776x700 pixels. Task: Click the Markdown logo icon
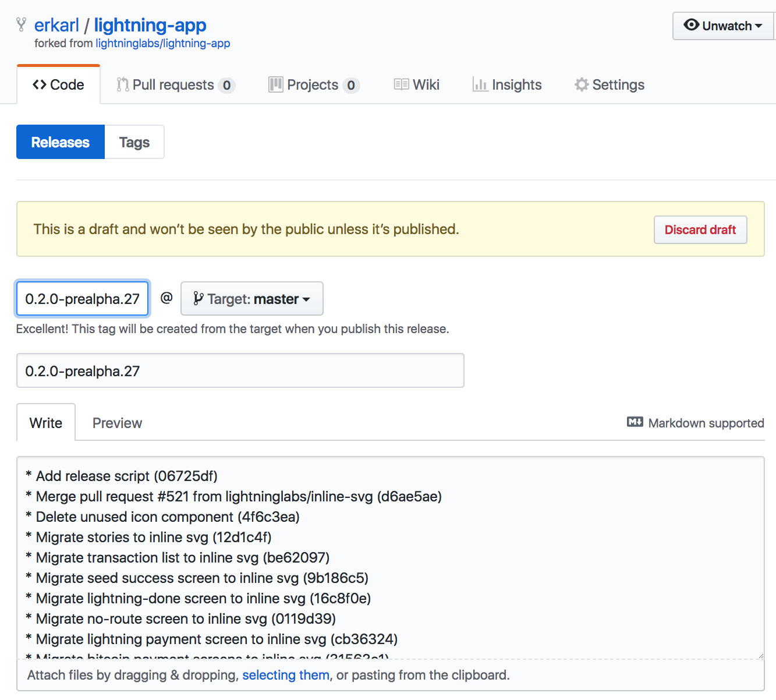point(635,422)
